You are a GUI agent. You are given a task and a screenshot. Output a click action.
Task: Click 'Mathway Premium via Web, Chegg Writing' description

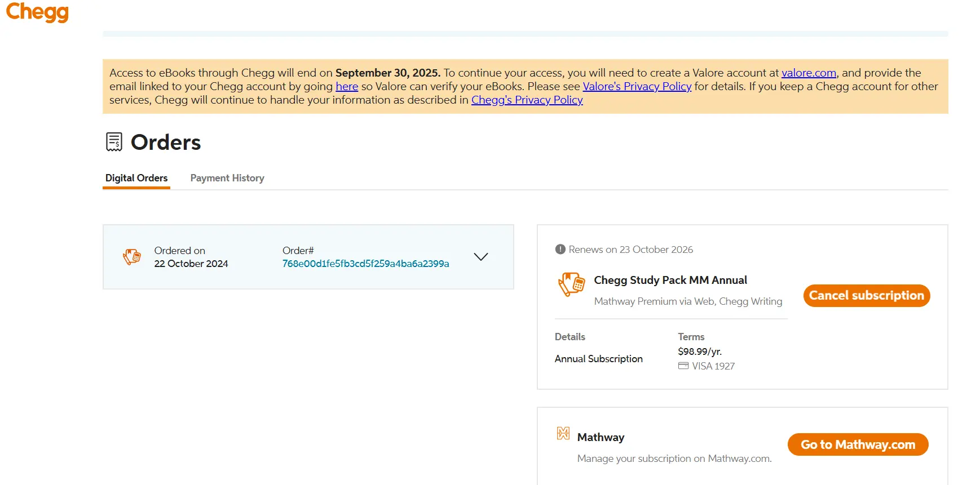(x=688, y=301)
